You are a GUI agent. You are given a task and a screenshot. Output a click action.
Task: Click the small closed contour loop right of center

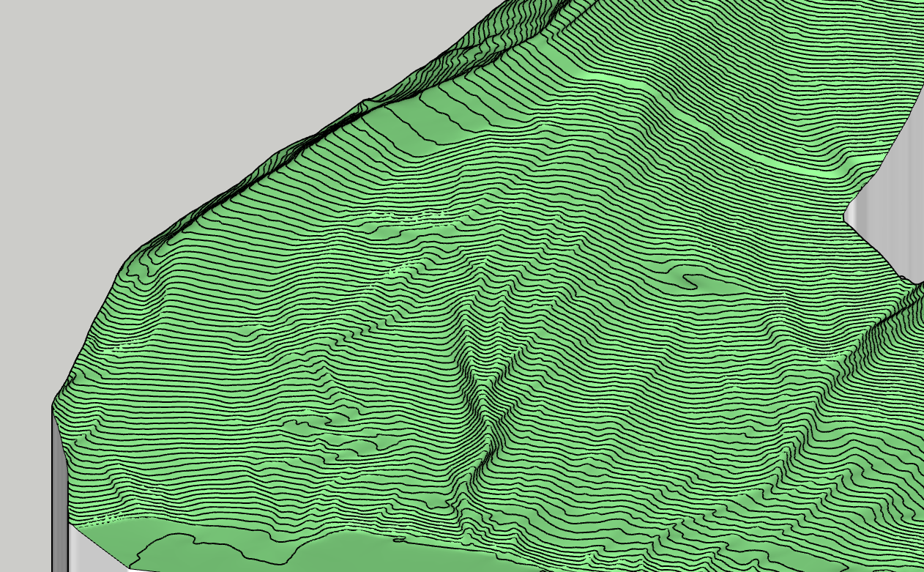click(690, 279)
